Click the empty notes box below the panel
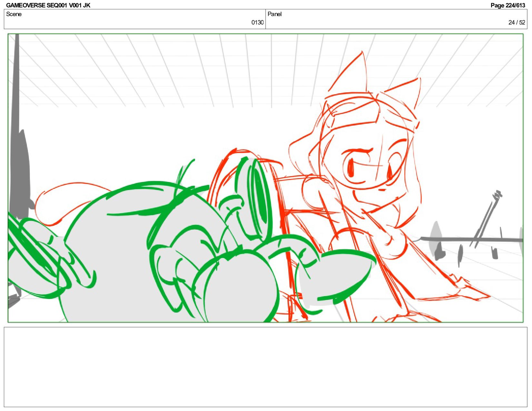Viewport: 532px width, 411px height. point(265,367)
